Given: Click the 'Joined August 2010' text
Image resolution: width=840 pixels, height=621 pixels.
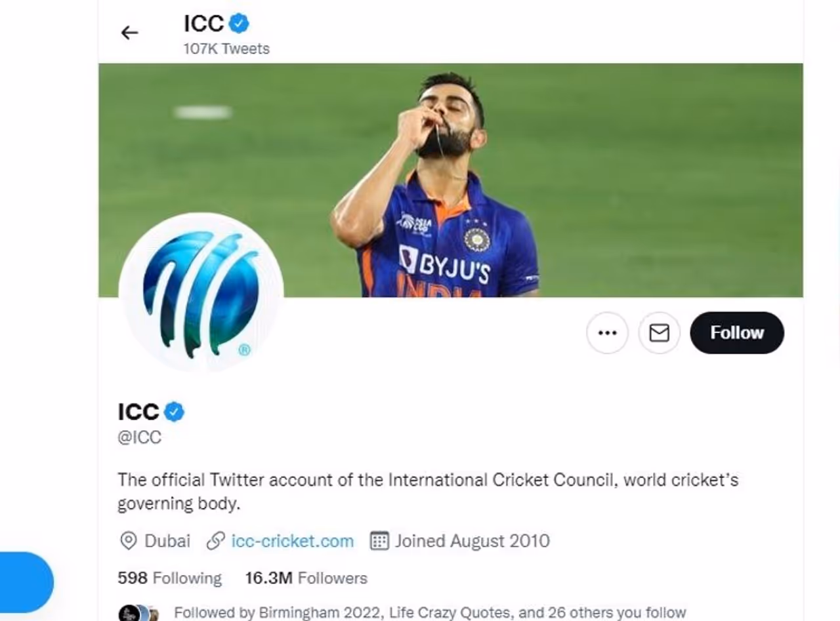Looking at the screenshot, I should pyautogui.click(x=472, y=541).
